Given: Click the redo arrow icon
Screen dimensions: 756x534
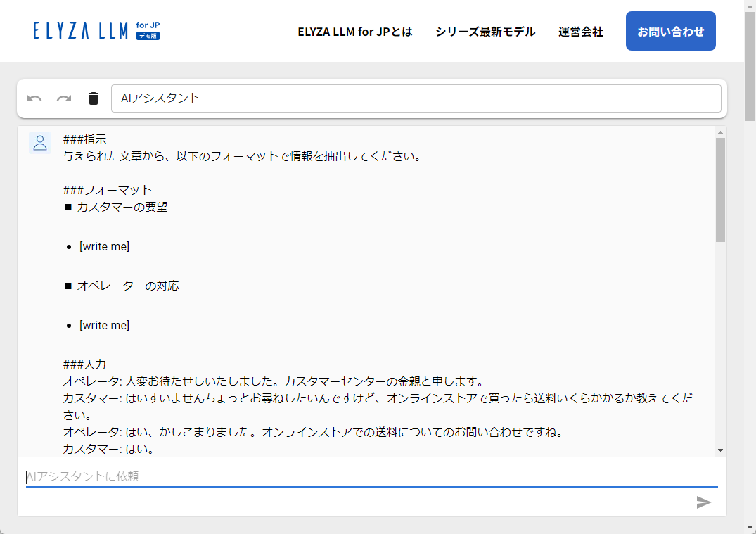Looking at the screenshot, I should click(64, 98).
